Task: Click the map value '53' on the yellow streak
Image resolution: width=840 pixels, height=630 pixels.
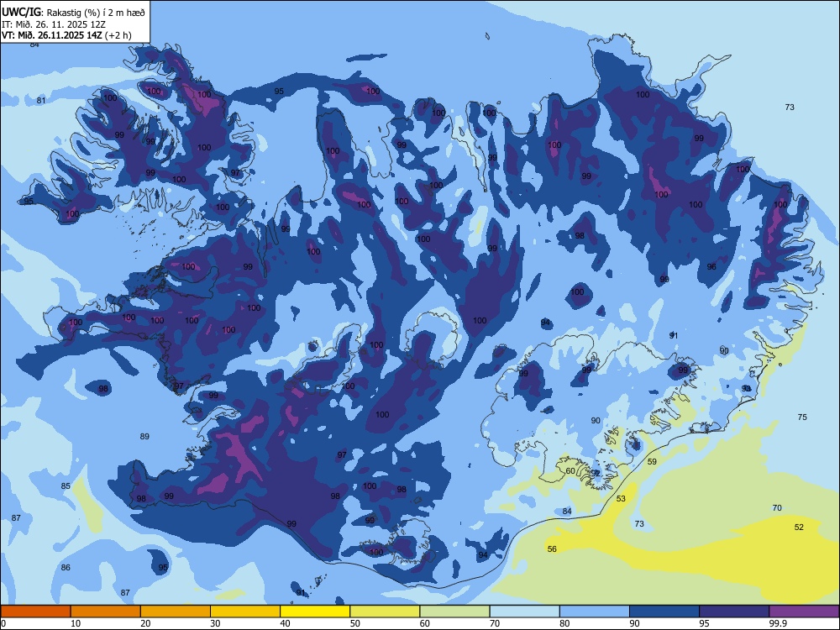Action: click(621, 498)
